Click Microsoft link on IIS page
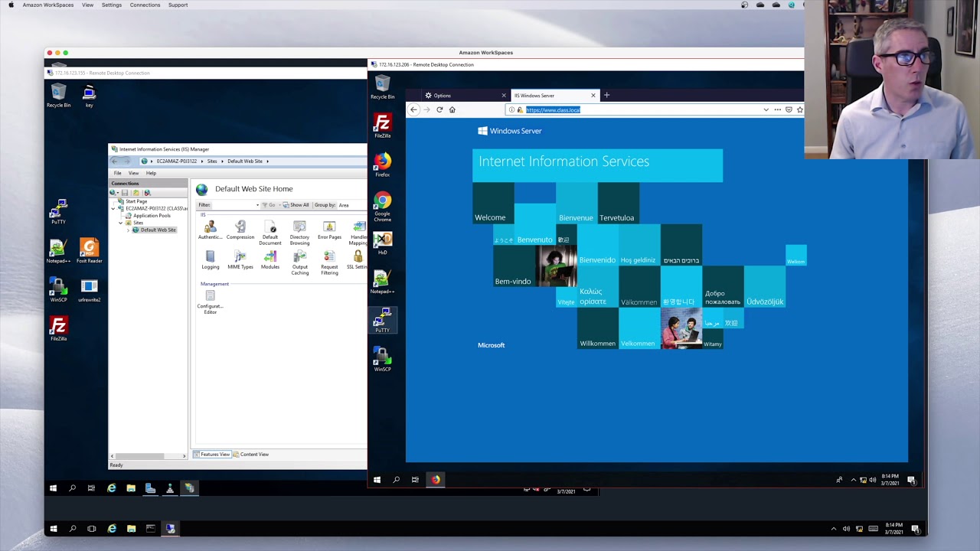This screenshot has height=551, width=980. click(x=492, y=345)
